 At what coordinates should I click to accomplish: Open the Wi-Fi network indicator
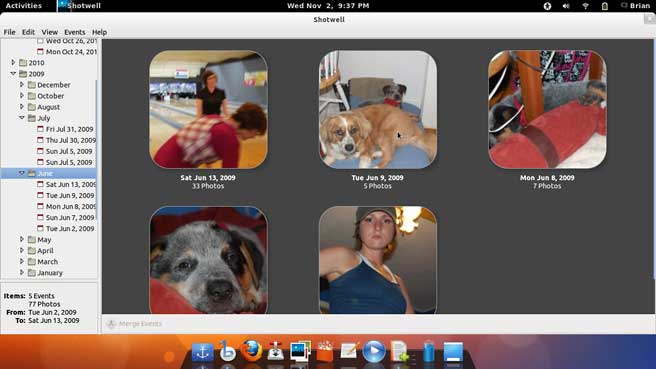tap(585, 6)
